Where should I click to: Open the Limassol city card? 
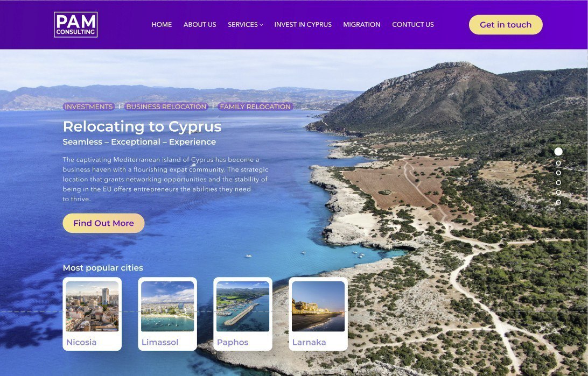coord(167,314)
